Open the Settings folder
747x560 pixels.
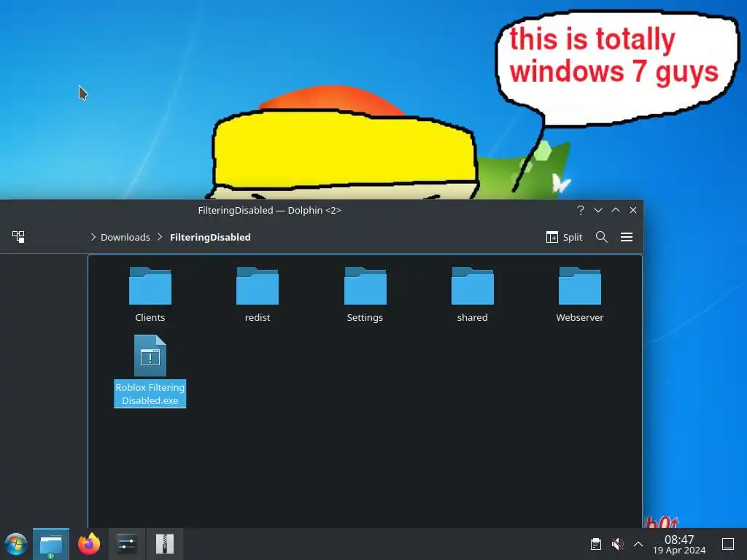pyautogui.click(x=365, y=286)
